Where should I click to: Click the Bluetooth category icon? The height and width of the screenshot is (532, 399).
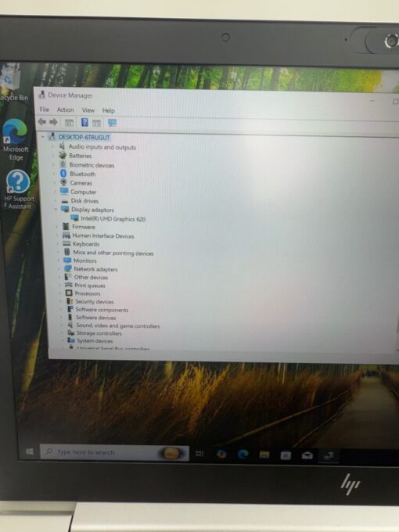tap(63, 174)
